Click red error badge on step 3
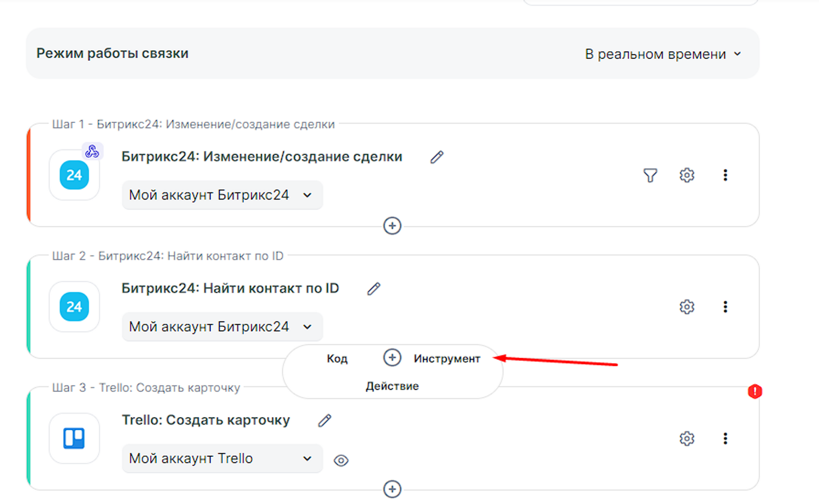Screen dimensions: 819x504 tap(755, 391)
